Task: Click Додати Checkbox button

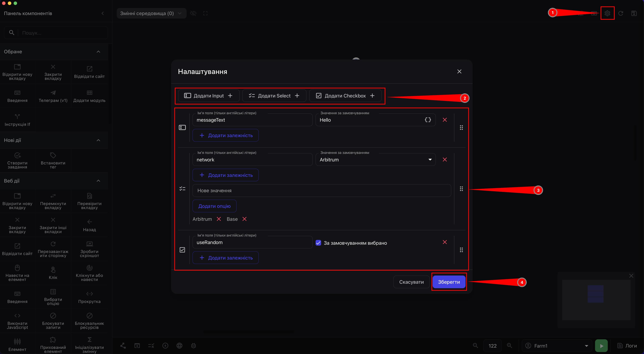Action: 345,96
